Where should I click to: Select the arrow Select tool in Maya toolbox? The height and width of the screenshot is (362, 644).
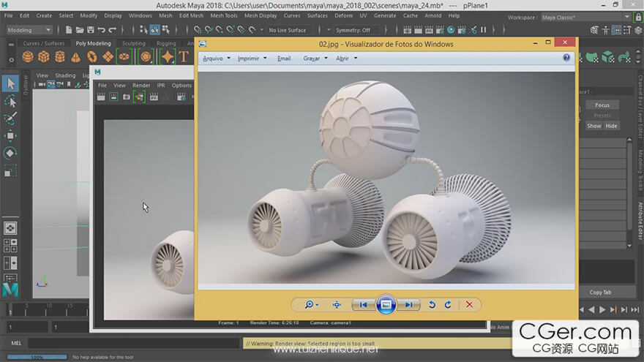coord(10,83)
